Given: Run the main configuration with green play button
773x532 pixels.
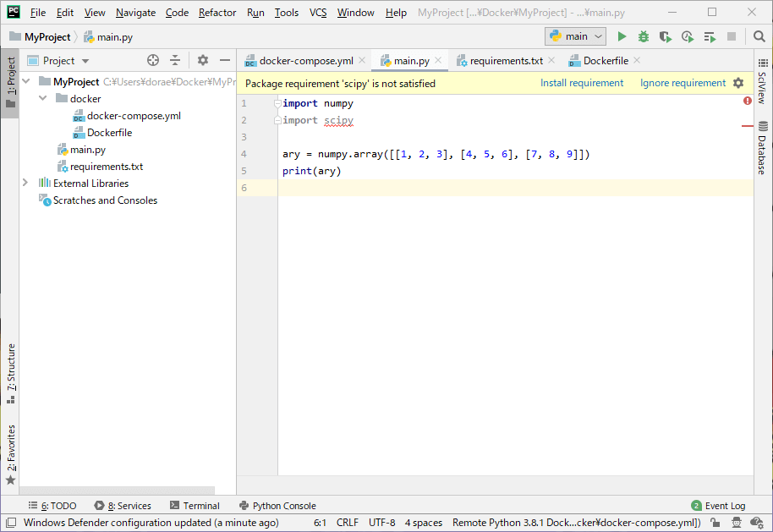Looking at the screenshot, I should (x=622, y=36).
